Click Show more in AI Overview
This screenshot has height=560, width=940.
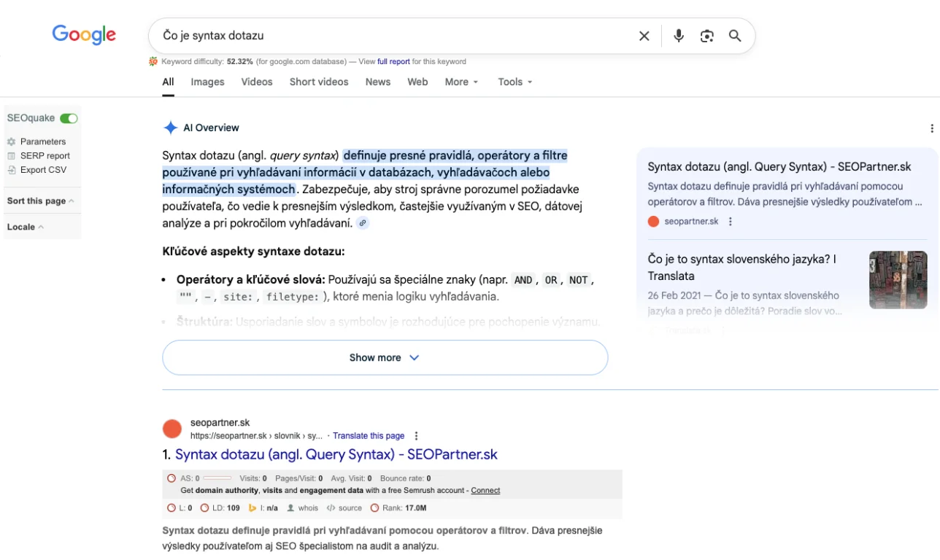point(385,357)
